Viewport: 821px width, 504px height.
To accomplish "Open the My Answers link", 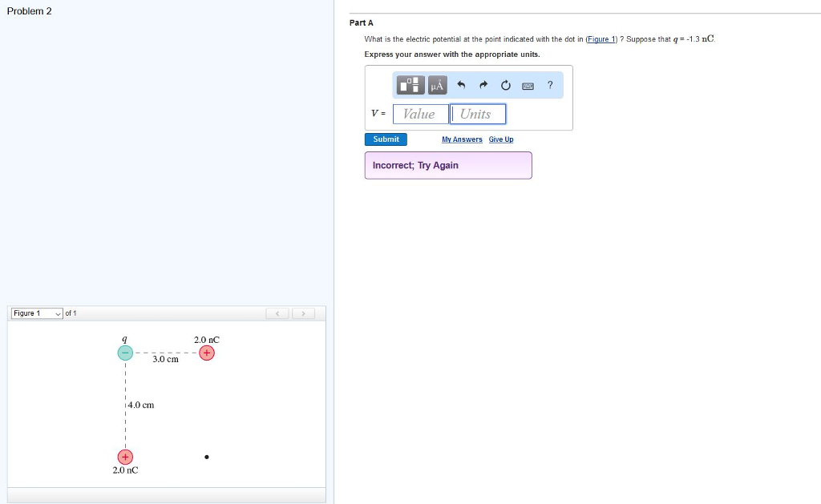I will (x=462, y=139).
